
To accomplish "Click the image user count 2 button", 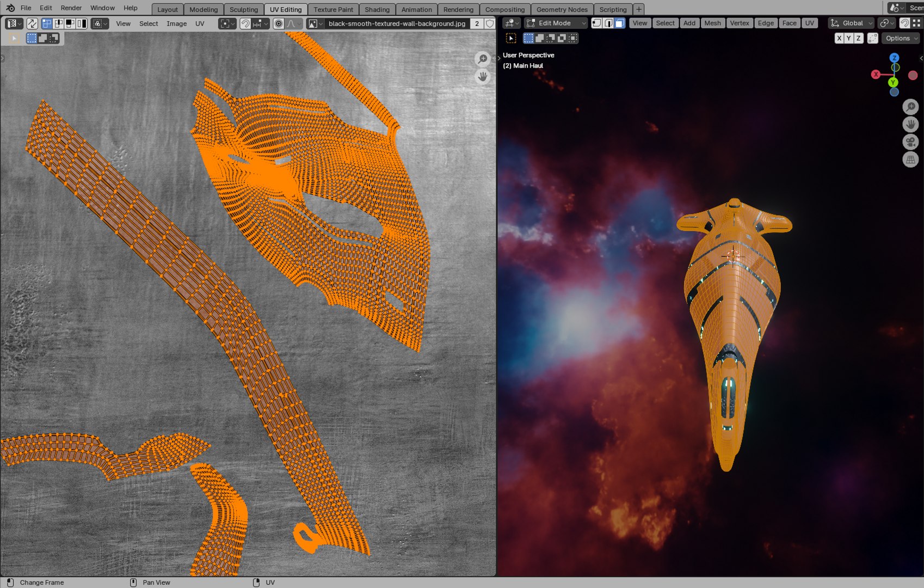I will point(477,23).
